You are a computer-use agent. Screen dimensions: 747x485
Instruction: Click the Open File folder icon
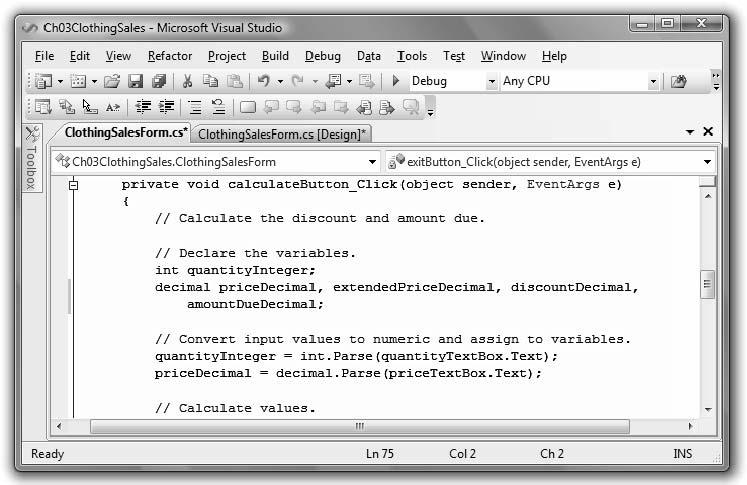[x=112, y=81]
